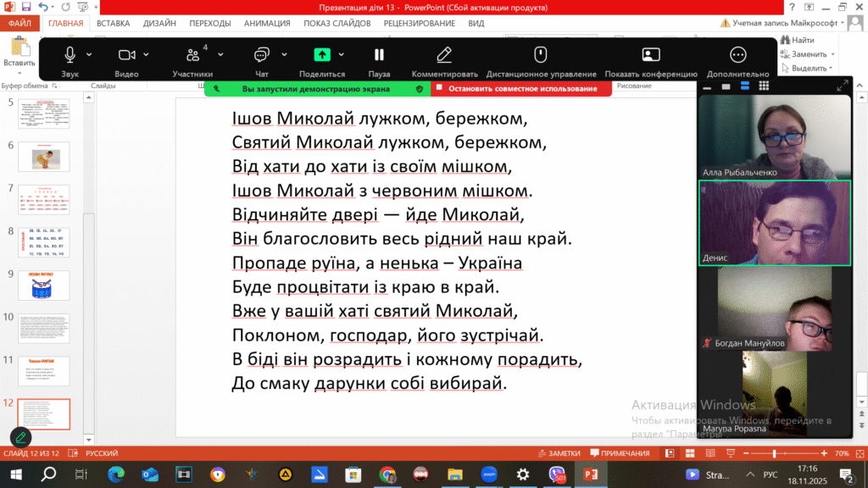Click Показать конференцию icon
Image resolution: width=868 pixels, height=488 pixels.
[650, 55]
